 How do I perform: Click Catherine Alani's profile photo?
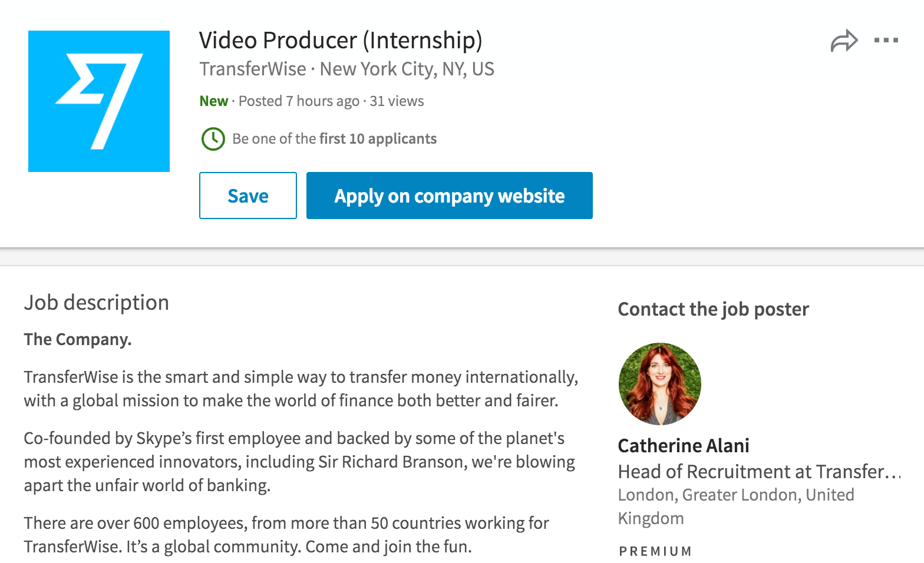tap(659, 384)
